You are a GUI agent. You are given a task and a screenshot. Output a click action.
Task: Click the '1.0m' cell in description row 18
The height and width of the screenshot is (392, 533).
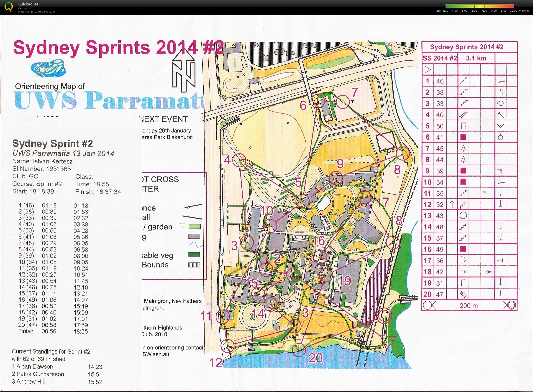[487, 272]
